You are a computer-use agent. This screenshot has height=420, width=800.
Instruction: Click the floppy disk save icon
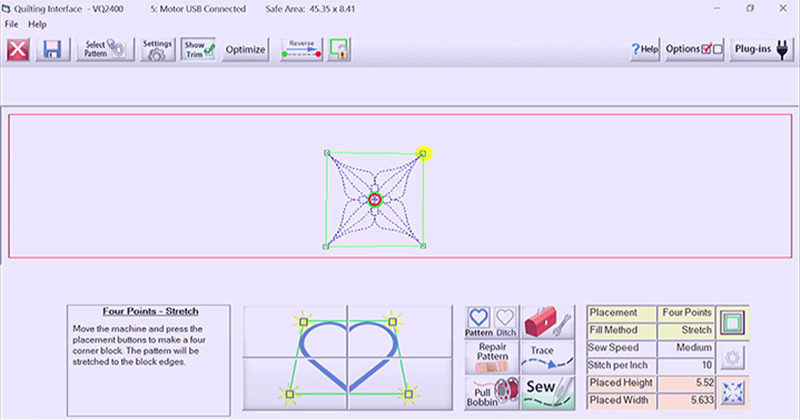53,50
